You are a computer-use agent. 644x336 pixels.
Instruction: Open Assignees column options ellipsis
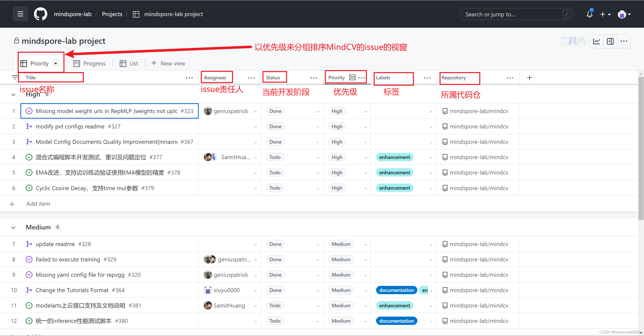tap(252, 78)
